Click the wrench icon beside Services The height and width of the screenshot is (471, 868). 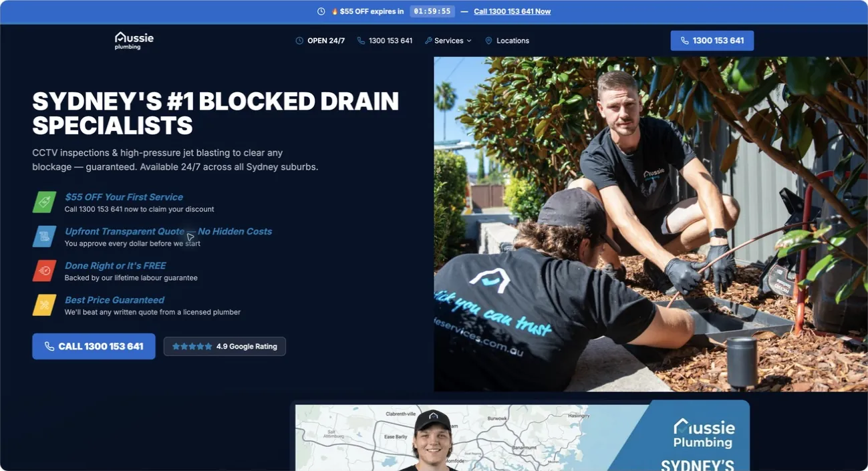(428, 41)
